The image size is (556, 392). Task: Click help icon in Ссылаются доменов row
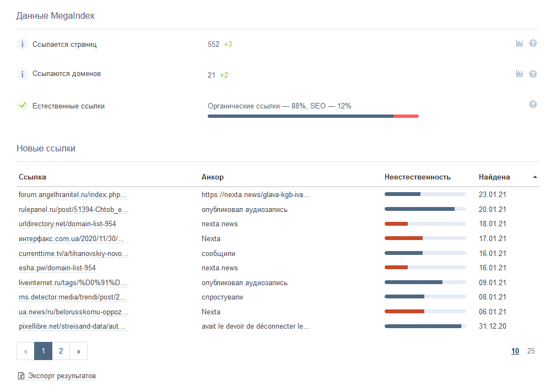pos(533,74)
